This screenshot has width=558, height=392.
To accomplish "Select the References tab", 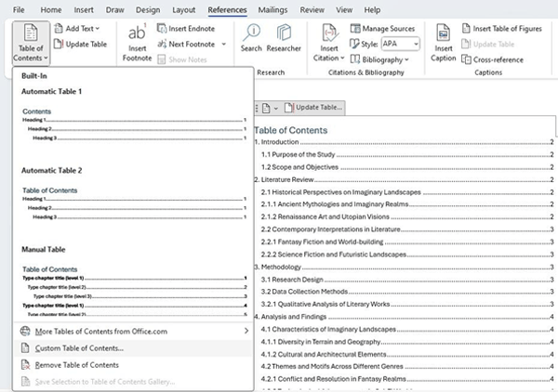I will pos(227,10).
